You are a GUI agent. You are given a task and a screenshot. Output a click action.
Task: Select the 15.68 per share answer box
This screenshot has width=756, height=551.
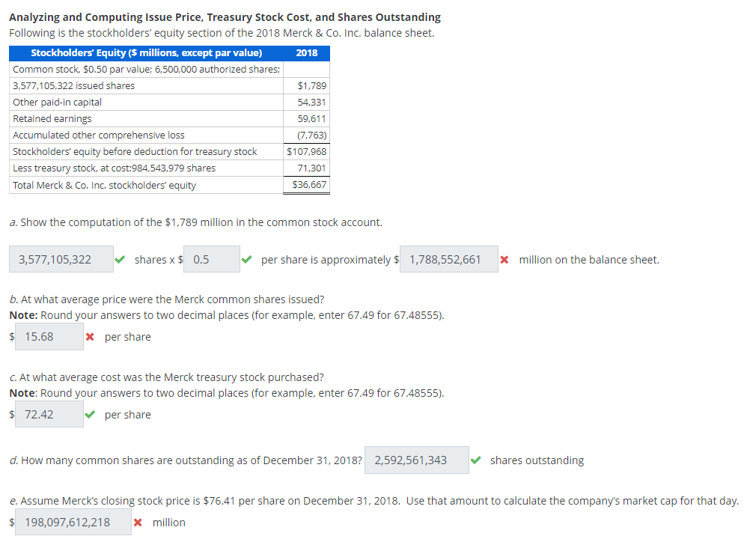pyautogui.click(x=49, y=336)
